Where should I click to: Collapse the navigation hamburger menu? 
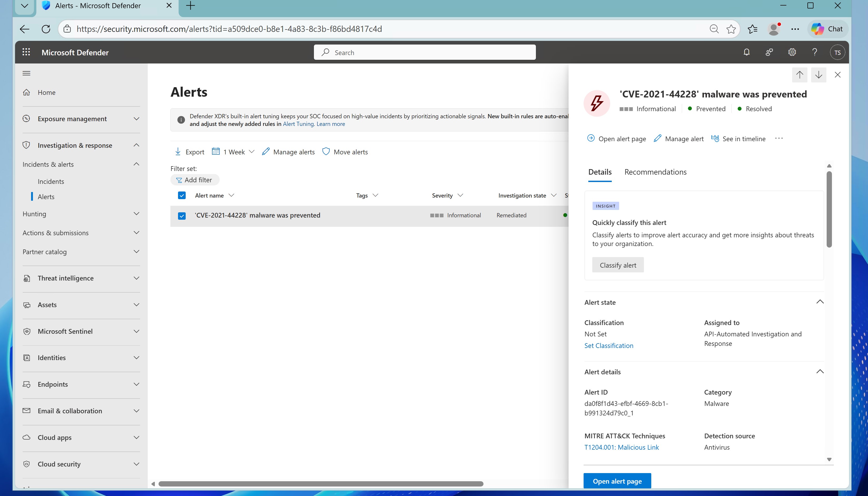[x=26, y=73]
